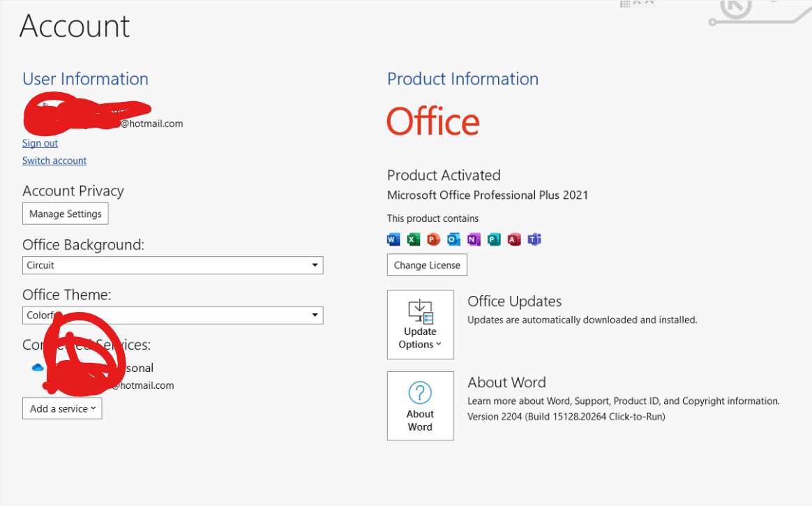Click the Sign out link
This screenshot has height=506, width=812.
(x=40, y=143)
